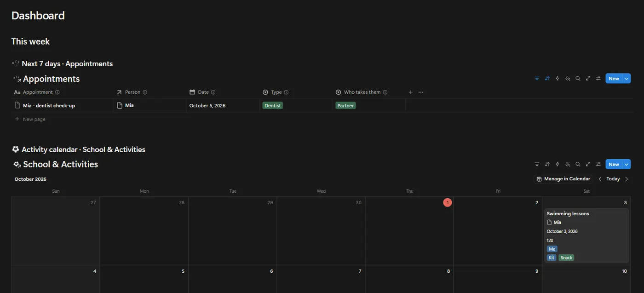Open School & Activities view settings sliders icon
The width and height of the screenshot is (644, 293).
(x=598, y=164)
